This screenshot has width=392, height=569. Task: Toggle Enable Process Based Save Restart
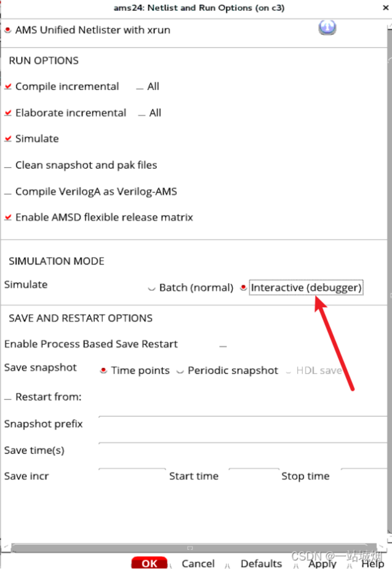(223, 346)
